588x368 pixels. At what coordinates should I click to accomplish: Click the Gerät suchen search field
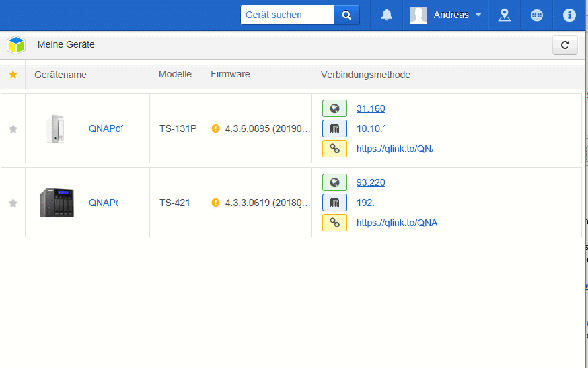tap(287, 15)
